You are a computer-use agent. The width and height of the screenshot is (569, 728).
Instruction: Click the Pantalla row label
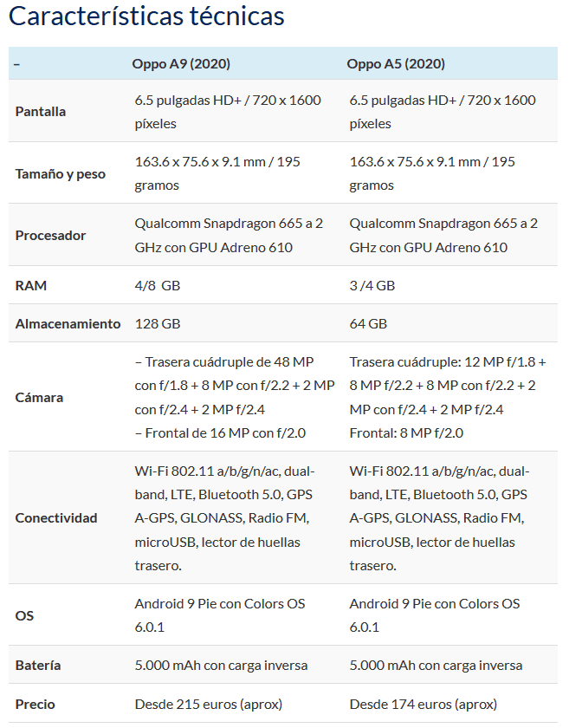coord(41,112)
